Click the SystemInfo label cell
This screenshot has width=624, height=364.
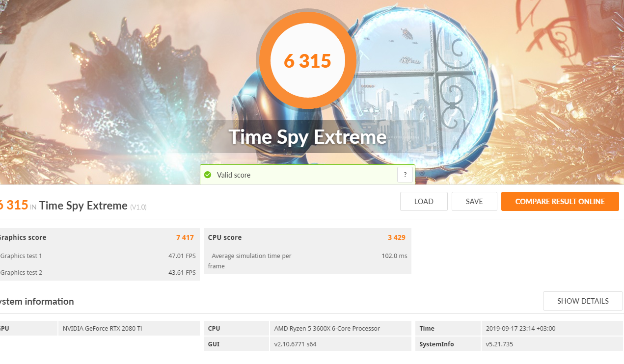coord(448,344)
